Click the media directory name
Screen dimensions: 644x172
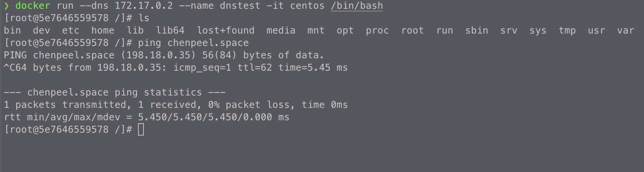[281, 31]
